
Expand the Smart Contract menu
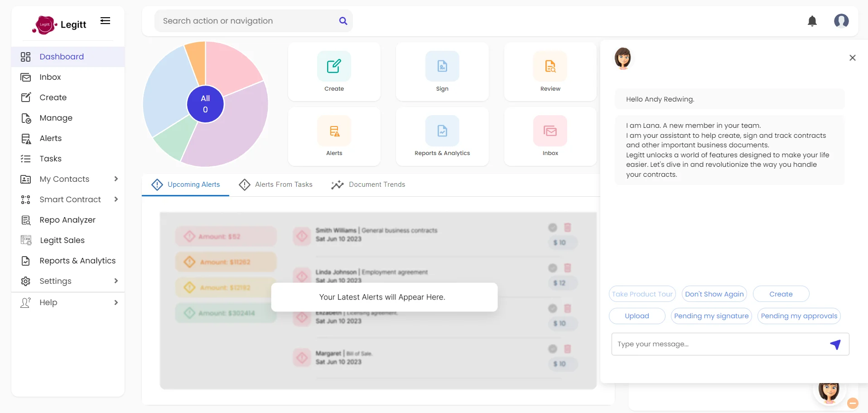tap(116, 199)
